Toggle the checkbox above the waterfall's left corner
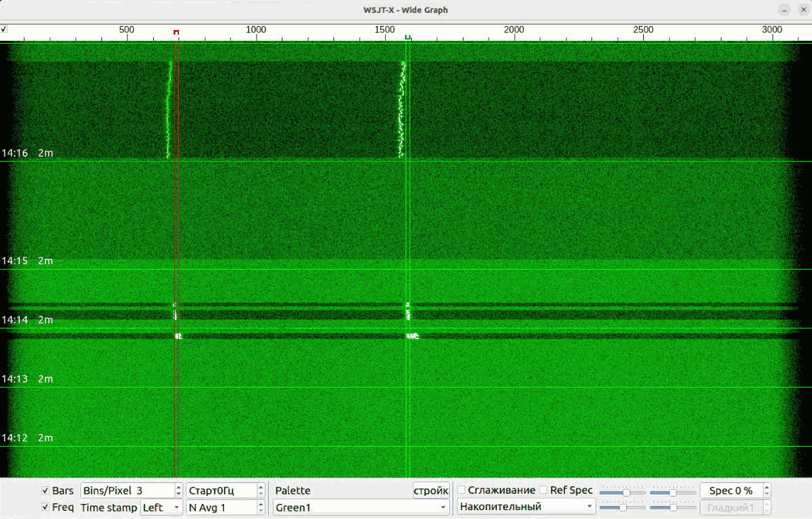Viewport: 812px width, 519px height. tap(4, 29)
